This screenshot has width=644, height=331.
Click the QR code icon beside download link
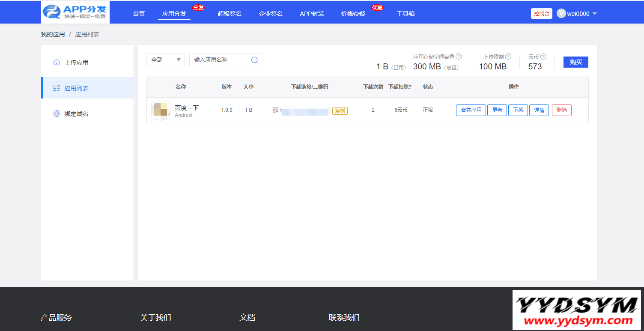tap(275, 110)
